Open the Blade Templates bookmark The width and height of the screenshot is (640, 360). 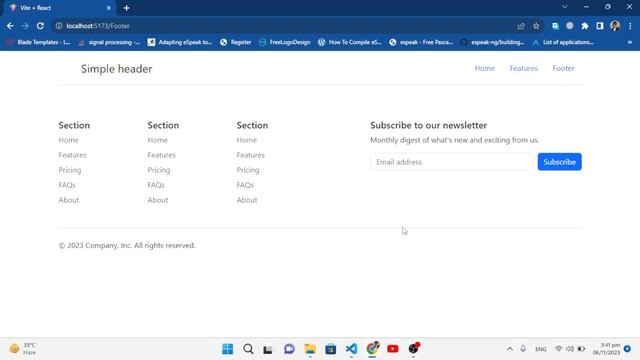click(39, 42)
